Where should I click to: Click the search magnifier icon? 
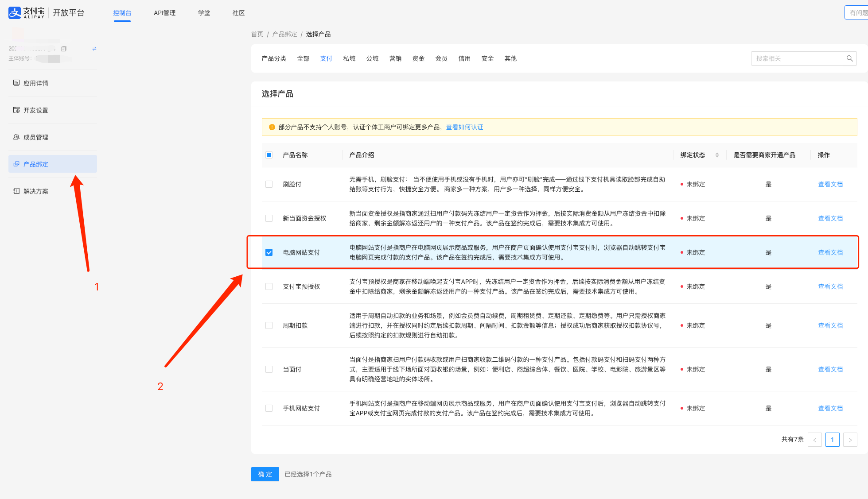(x=849, y=58)
